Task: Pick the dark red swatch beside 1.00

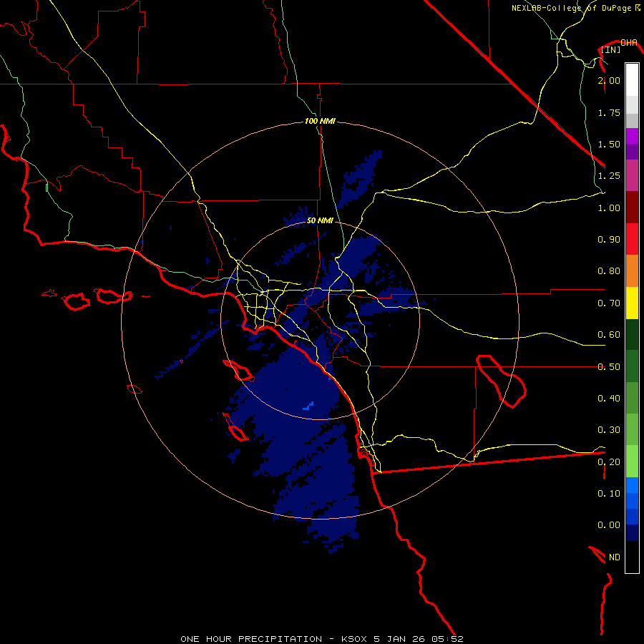Action: [632, 208]
